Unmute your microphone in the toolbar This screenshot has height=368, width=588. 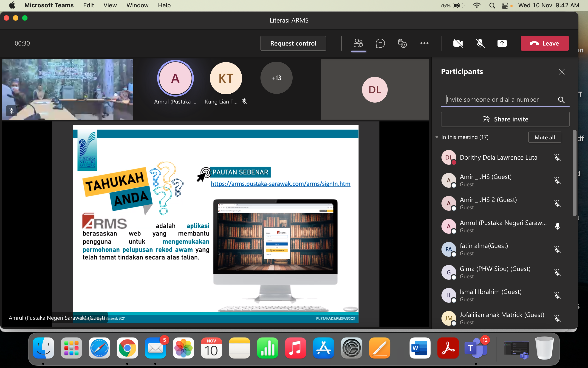click(480, 43)
